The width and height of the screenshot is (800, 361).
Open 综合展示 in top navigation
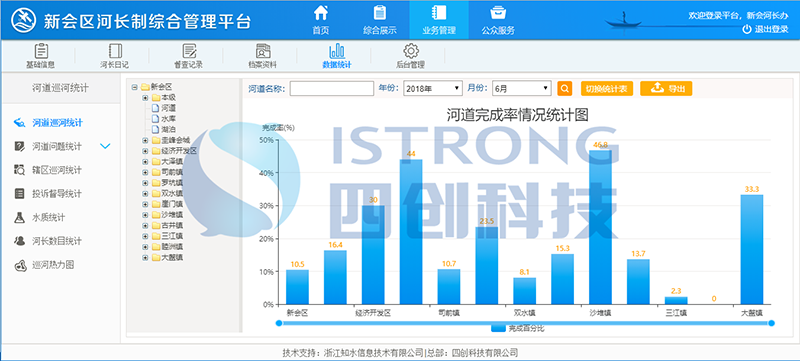tap(380, 20)
